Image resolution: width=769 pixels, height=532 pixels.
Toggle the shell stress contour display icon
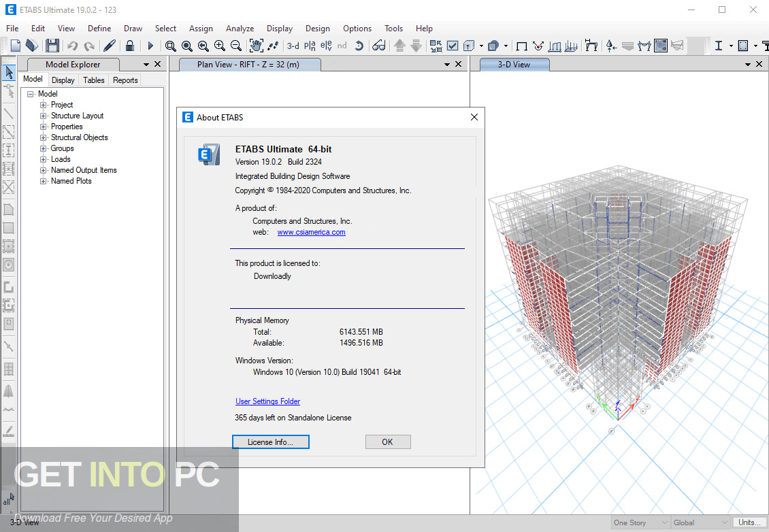661,46
